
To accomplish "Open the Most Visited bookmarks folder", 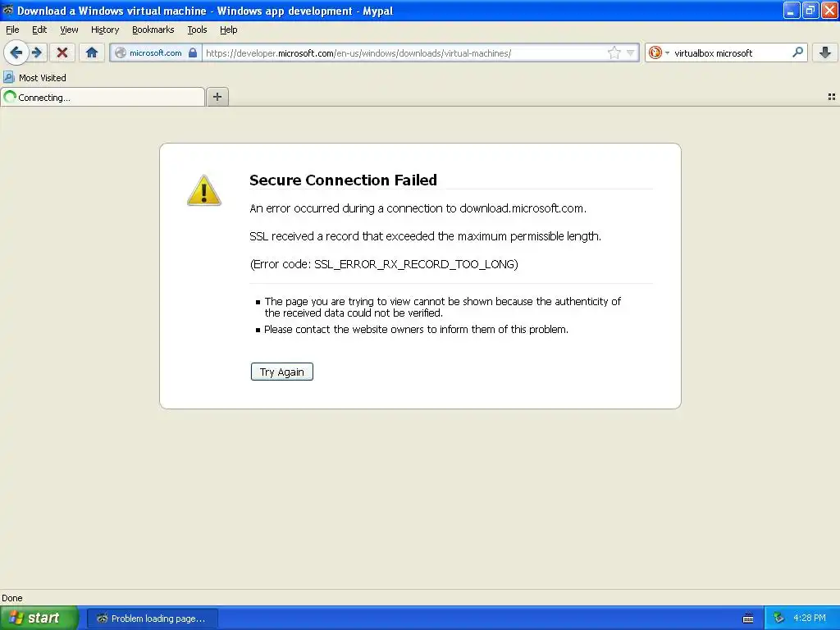I will 34,78.
